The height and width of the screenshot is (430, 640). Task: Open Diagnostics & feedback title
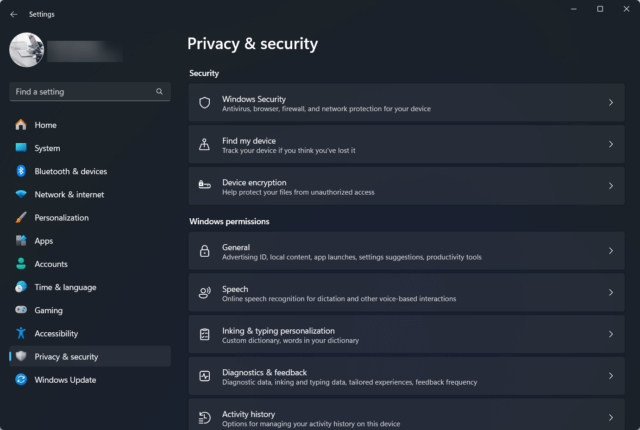pos(264,372)
